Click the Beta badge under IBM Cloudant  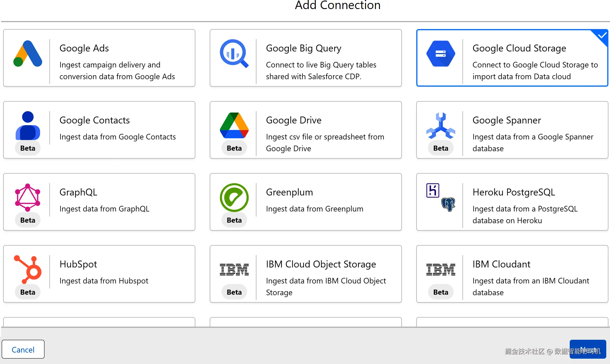pos(441,292)
